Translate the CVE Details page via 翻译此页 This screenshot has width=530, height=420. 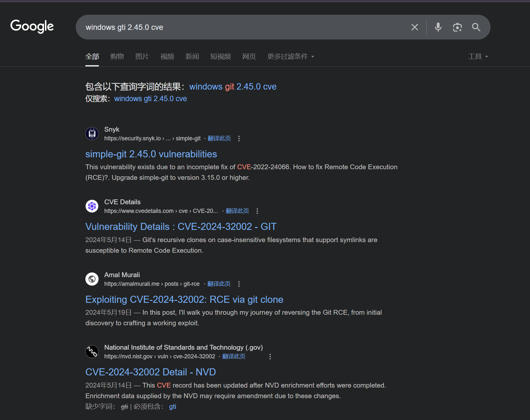pyautogui.click(x=237, y=211)
